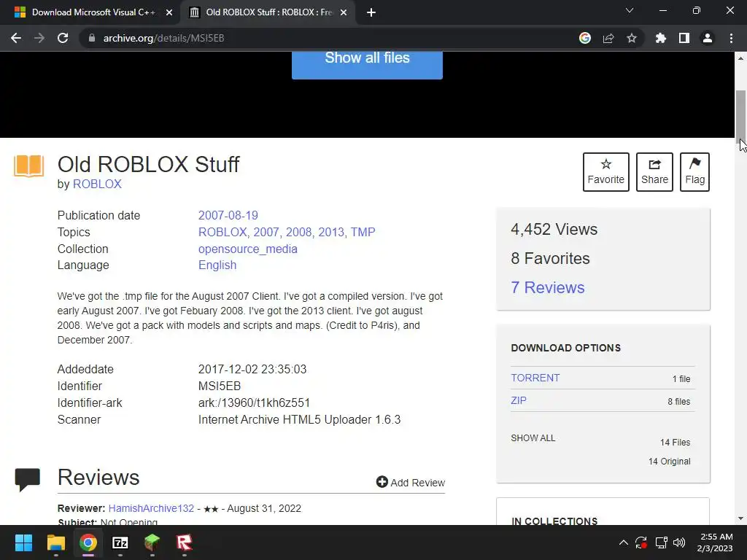
Task: Click Add Review
Action: coord(411,483)
